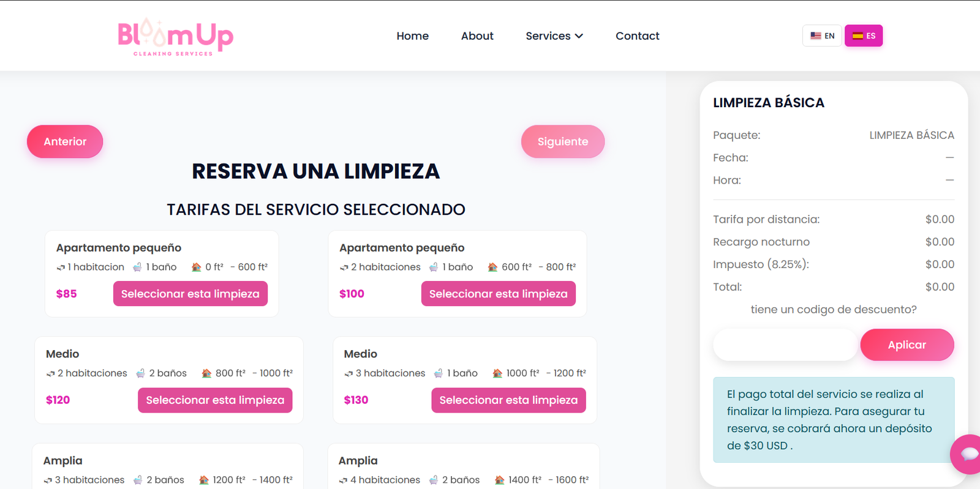The height and width of the screenshot is (489, 980).
Task: Select the $85 cleaning option
Action: (190, 294)
